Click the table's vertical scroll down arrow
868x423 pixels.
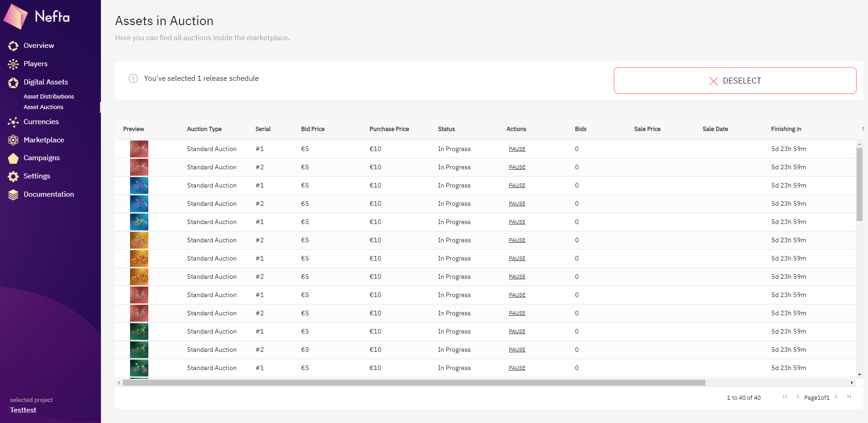[859, 375]
